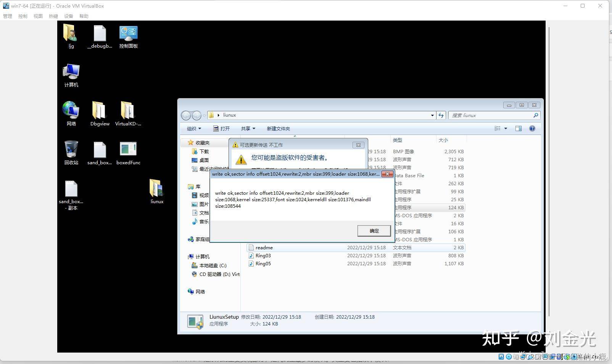
Task: Select the sand_box... file on desktop
Action: [x=100, y=153]
